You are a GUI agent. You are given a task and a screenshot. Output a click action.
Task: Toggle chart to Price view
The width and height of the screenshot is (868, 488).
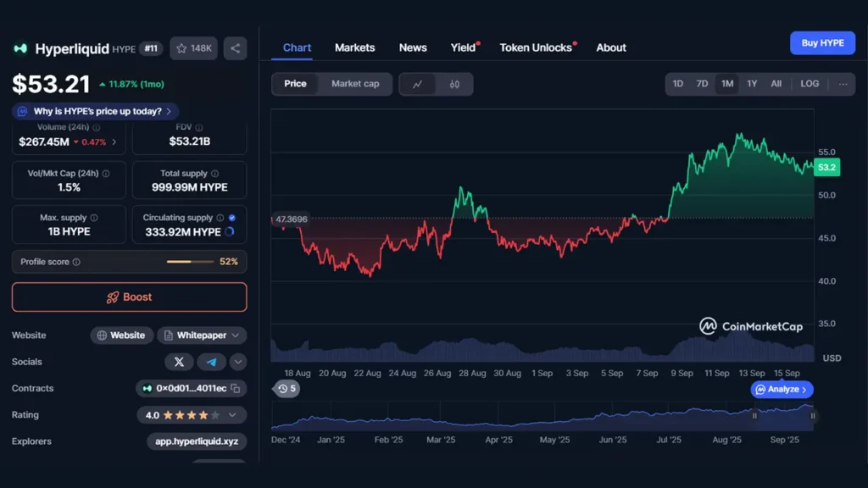(295, 84)
